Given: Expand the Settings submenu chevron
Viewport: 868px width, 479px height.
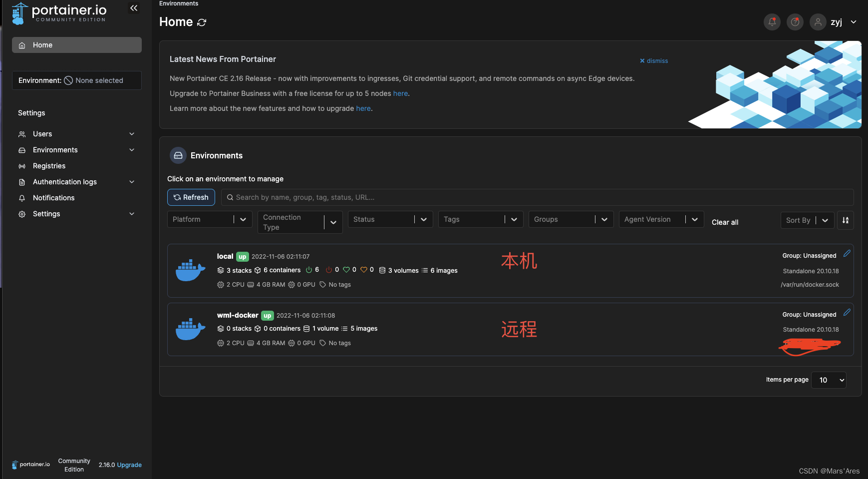Looking at the screenshot, I should pos(132,214).
